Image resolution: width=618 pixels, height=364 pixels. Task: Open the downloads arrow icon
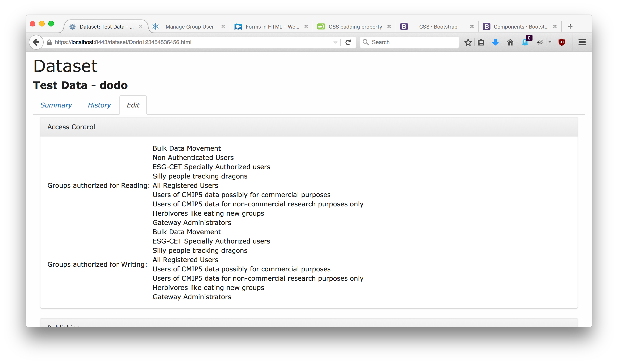click(495, 42)
